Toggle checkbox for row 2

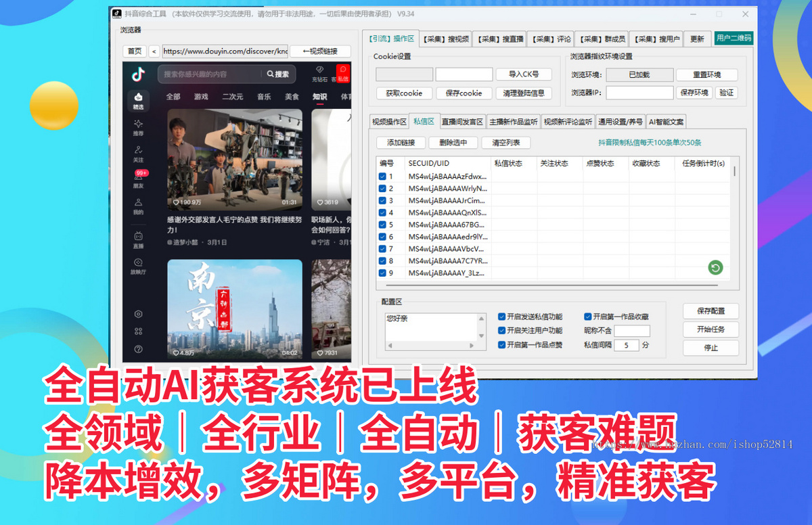382,189
